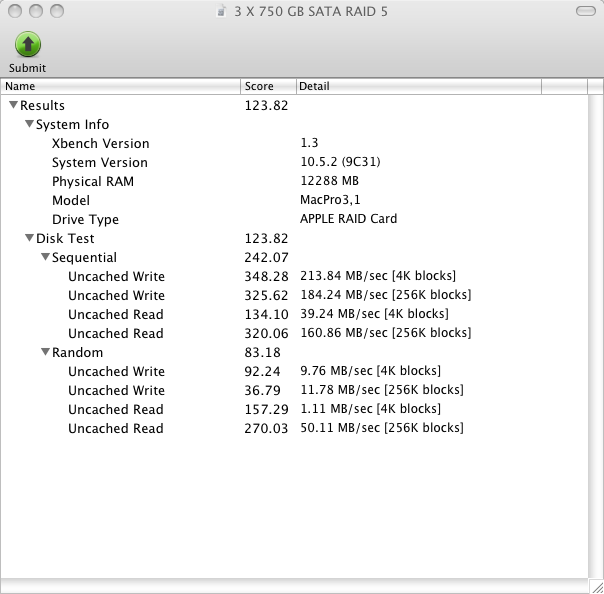Collapse the Disk Test disclosure triangle
604x594 pixels.
pyautogui.click(x=29, y=238)
